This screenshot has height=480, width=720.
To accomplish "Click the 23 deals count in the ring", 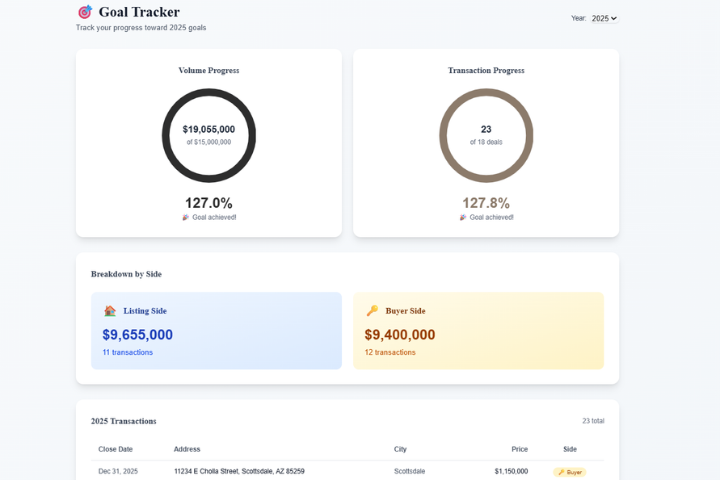I will pos(486,130).
